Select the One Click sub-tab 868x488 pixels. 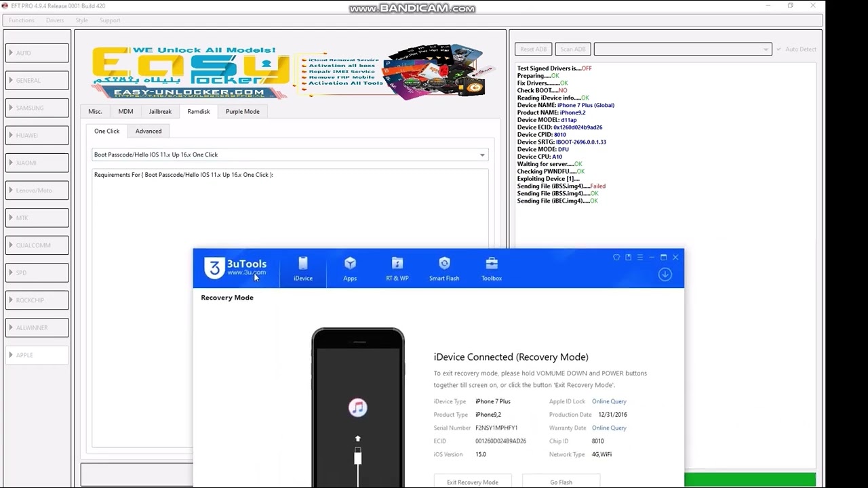pyautogui.click(x=107, y=131)
